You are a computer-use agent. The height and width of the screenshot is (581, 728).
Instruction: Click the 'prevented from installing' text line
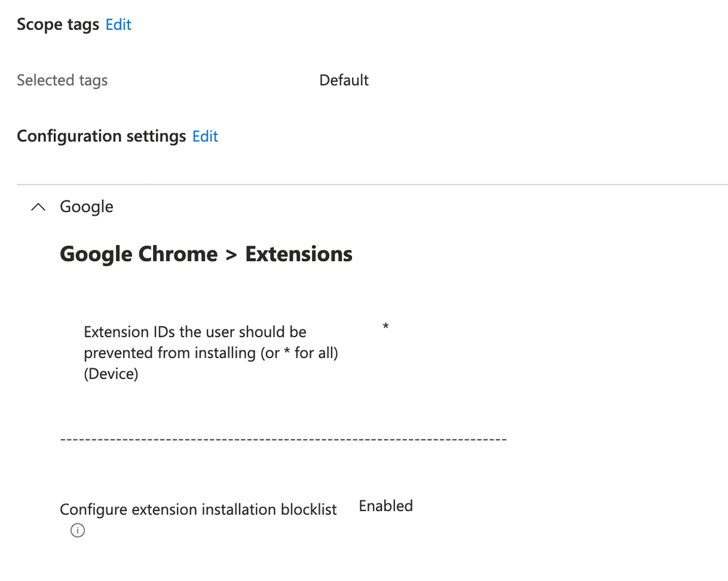click(x=211, y=354)
